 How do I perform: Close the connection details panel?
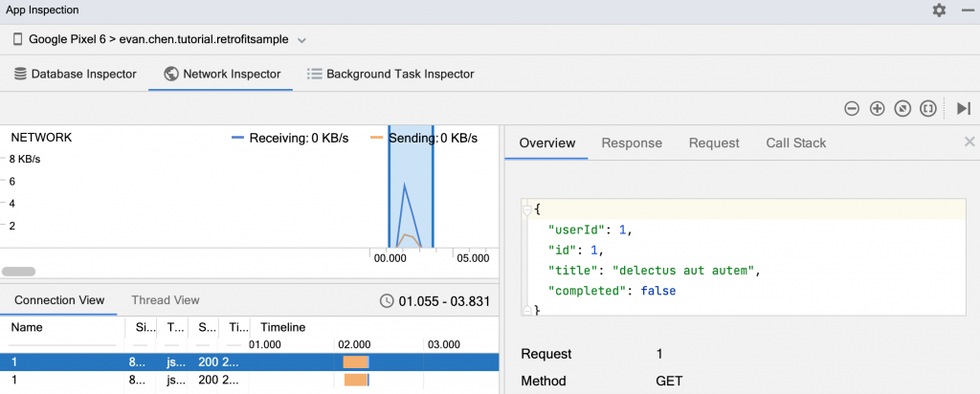click(969, 142)
